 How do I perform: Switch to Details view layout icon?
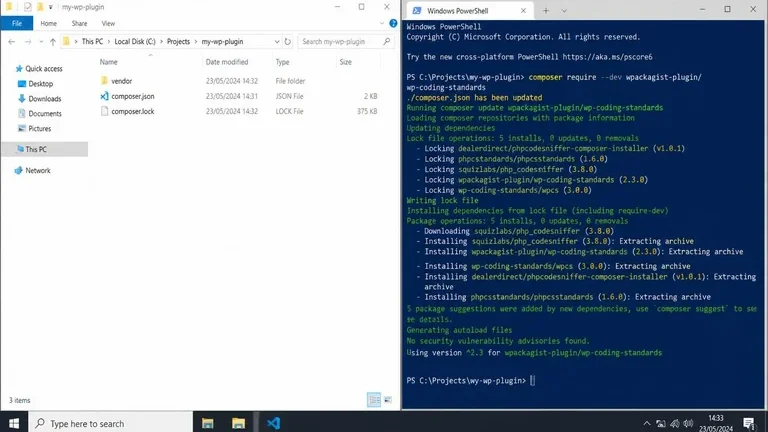point(374,400)
